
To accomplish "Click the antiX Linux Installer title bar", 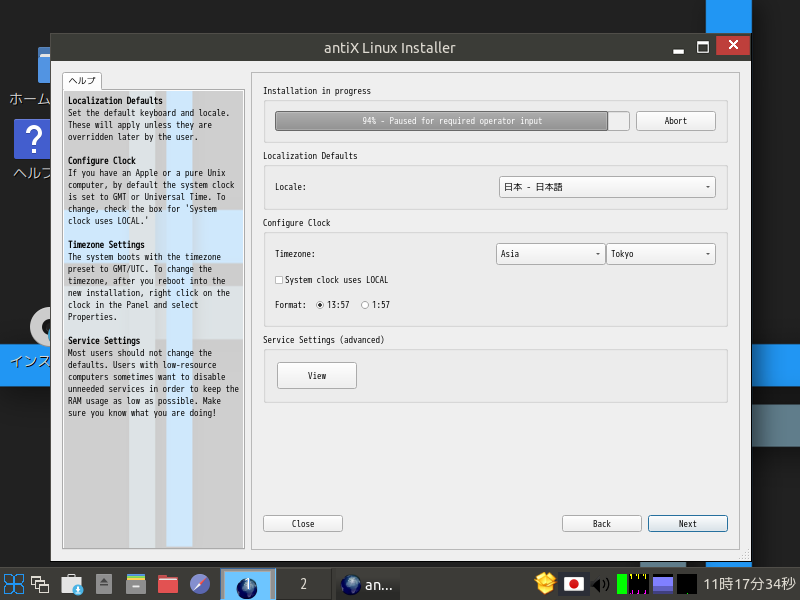I will pyautogui.click(x=390, y=47).
